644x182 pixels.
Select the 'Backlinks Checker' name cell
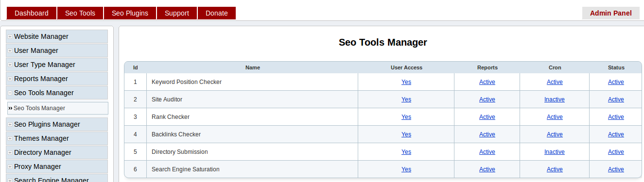(252, 134)
